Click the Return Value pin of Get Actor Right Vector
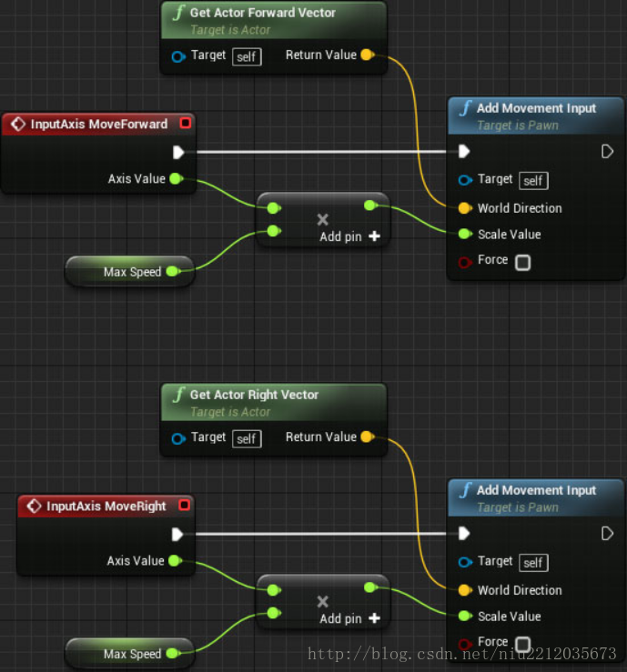This screenshot has width=627, height=672. click(x=368, y=436)
